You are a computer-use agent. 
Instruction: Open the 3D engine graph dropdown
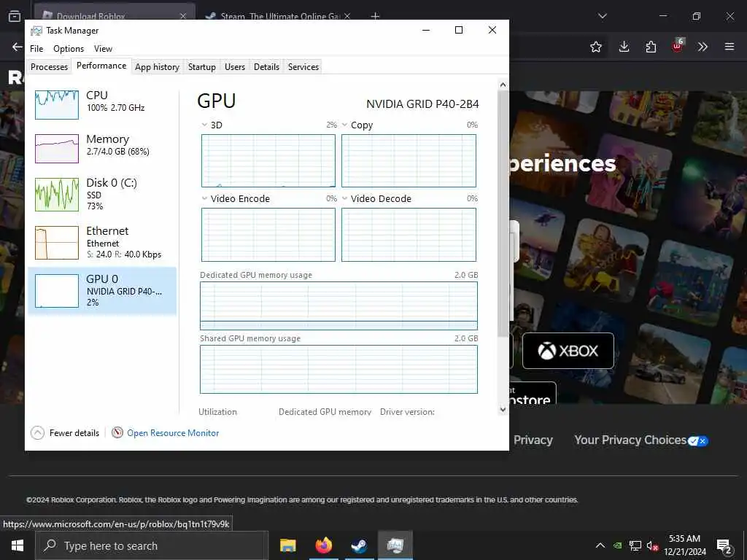click(x=204, y=125)
